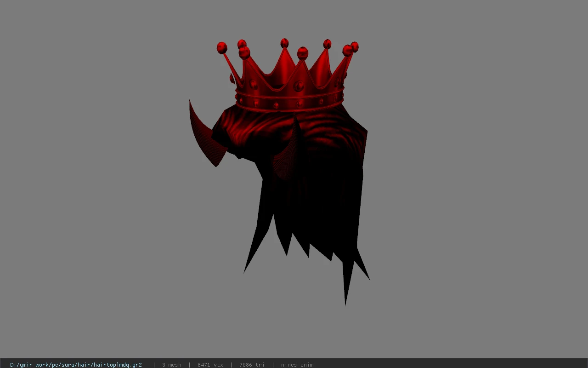Click the '7086 tri' triangle count
Screen dimensions: 588x368
point(252,365)
